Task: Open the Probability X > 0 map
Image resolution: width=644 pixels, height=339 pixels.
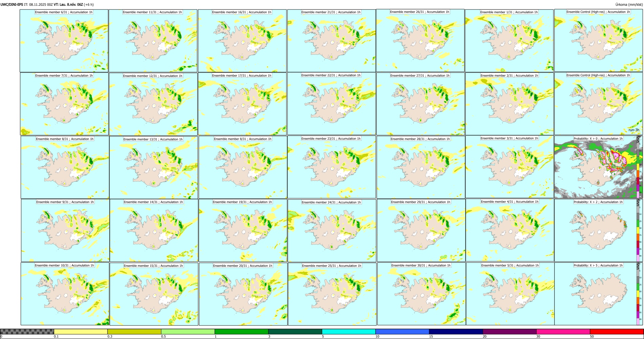Action: coord(598,167)
